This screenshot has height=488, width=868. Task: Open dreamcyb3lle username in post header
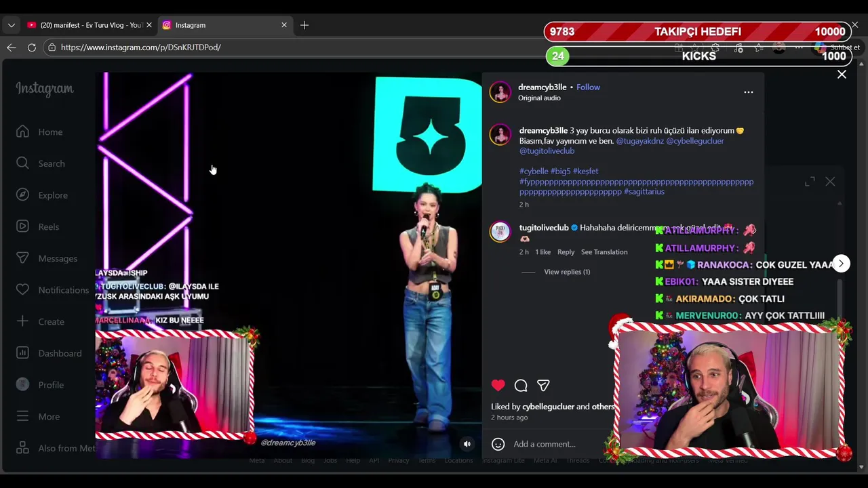tap(542, 87)
